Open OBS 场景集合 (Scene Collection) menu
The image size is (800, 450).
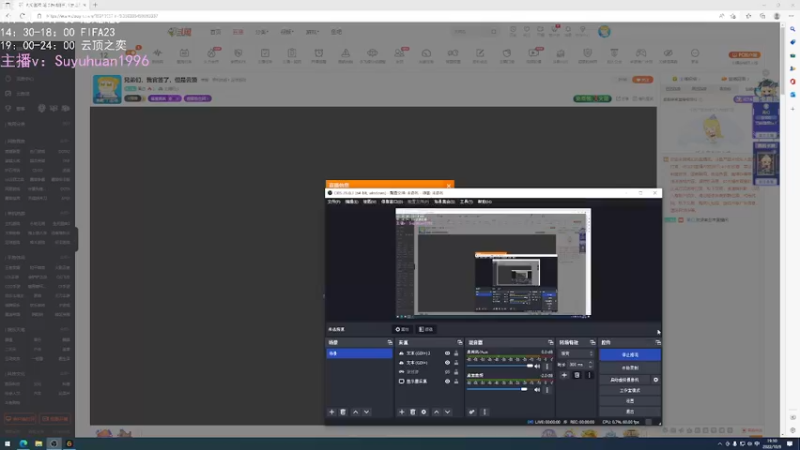click(x=444, y=202)
